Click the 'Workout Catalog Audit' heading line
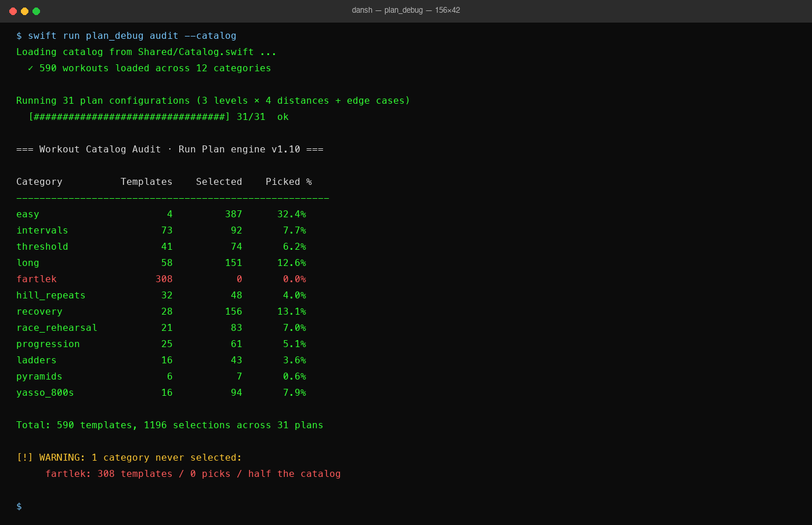The image size is (812, 525). click(x=170, y=150)
